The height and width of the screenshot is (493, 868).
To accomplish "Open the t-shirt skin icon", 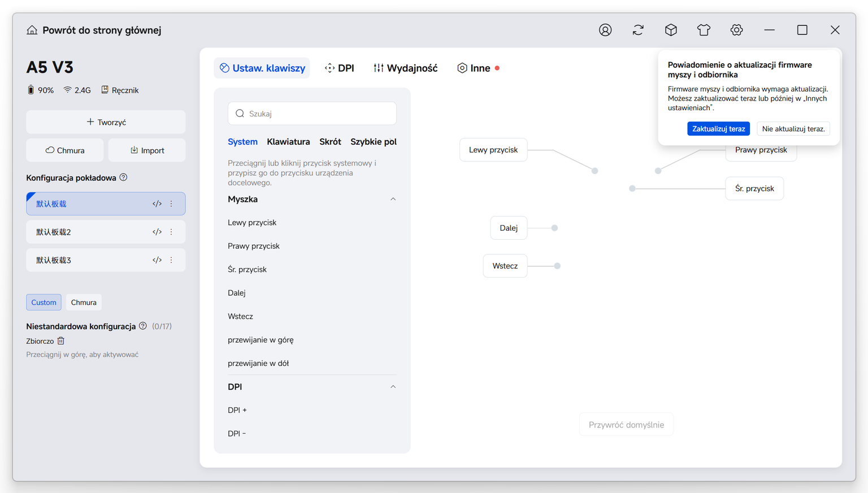I will (x=704, y=30).
